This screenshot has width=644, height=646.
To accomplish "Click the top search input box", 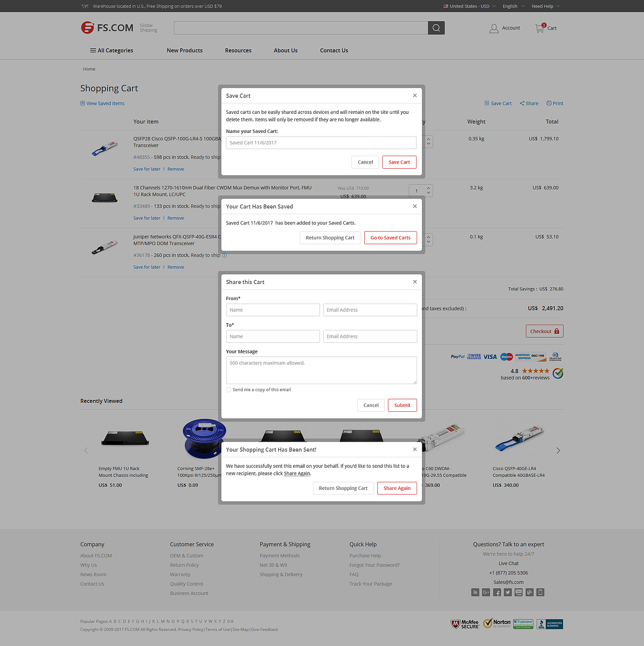I will (301, 28).
